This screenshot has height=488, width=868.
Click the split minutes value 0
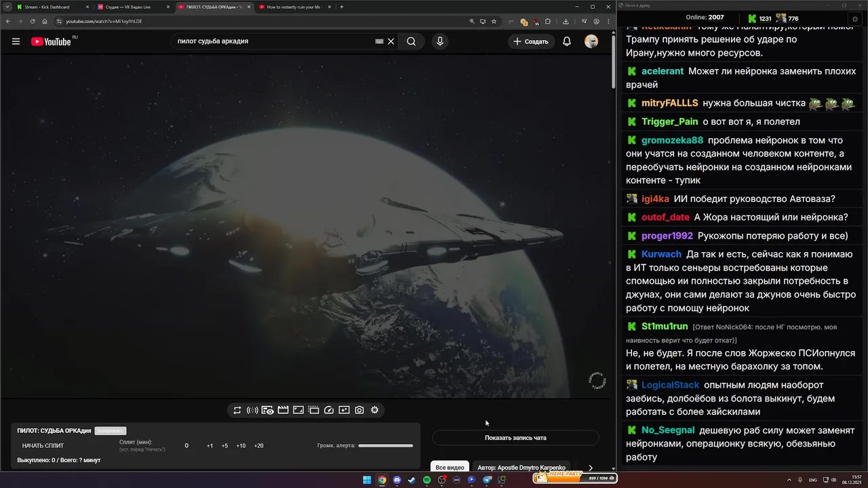coord(186,446)
